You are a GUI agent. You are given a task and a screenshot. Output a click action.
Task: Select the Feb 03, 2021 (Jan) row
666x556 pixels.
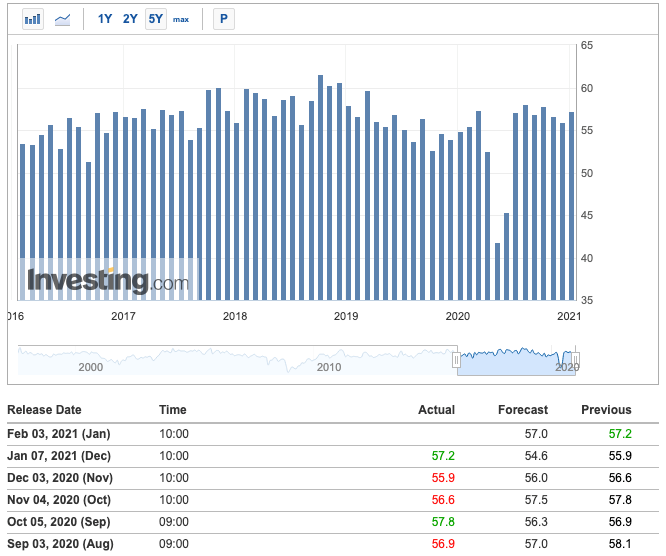pyautogui.click(x=333, y=434)
